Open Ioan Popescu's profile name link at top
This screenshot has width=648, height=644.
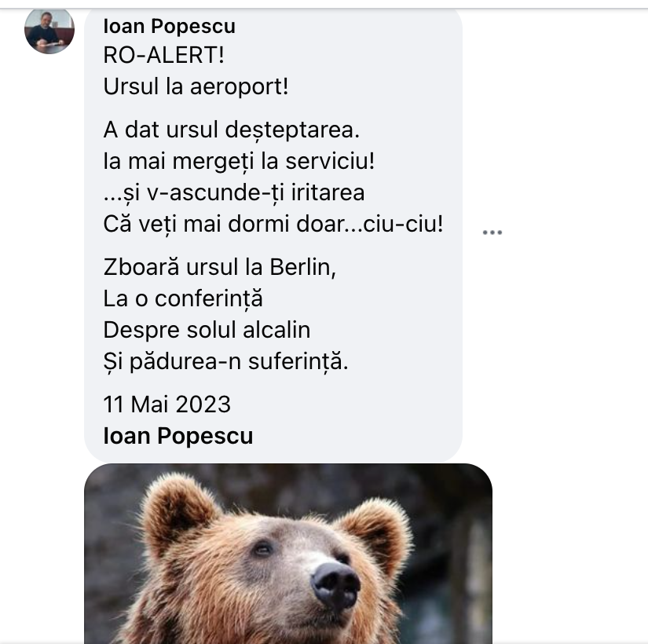click(x=169, y=26)
